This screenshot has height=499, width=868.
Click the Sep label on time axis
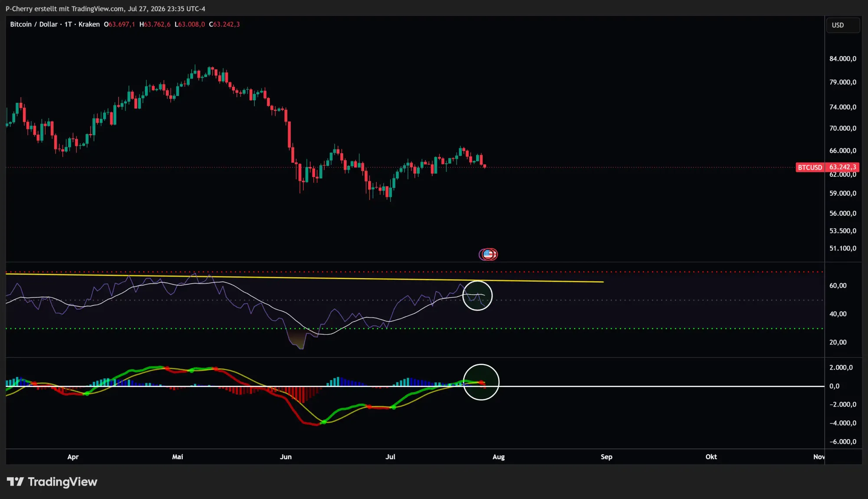pyautogui.click(x=606, y=457)
